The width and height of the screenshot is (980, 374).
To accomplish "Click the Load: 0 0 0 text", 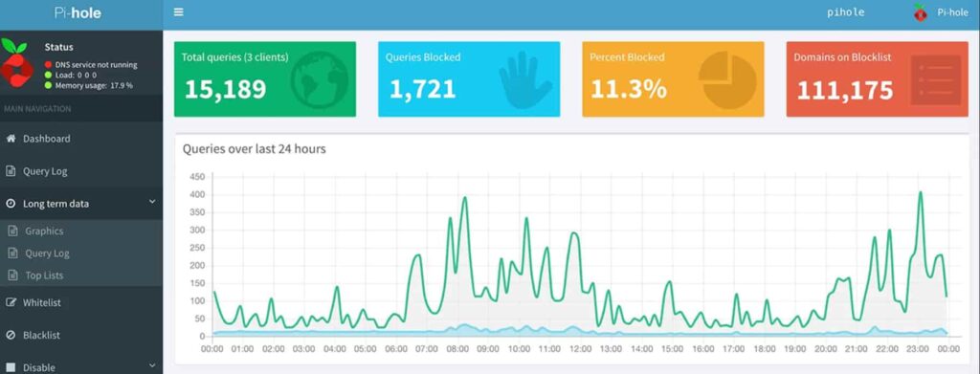I will click(x=76, y=75).
